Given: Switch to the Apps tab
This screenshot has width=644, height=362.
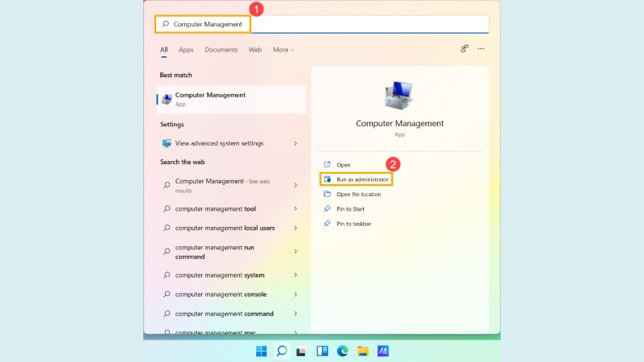Looking at the screenshot, I should [186, 50].
